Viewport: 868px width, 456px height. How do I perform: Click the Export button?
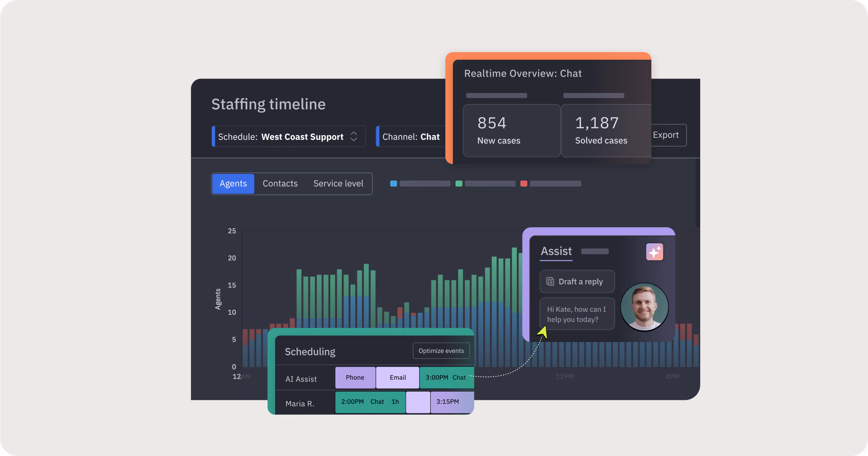[x=667, y=135]
